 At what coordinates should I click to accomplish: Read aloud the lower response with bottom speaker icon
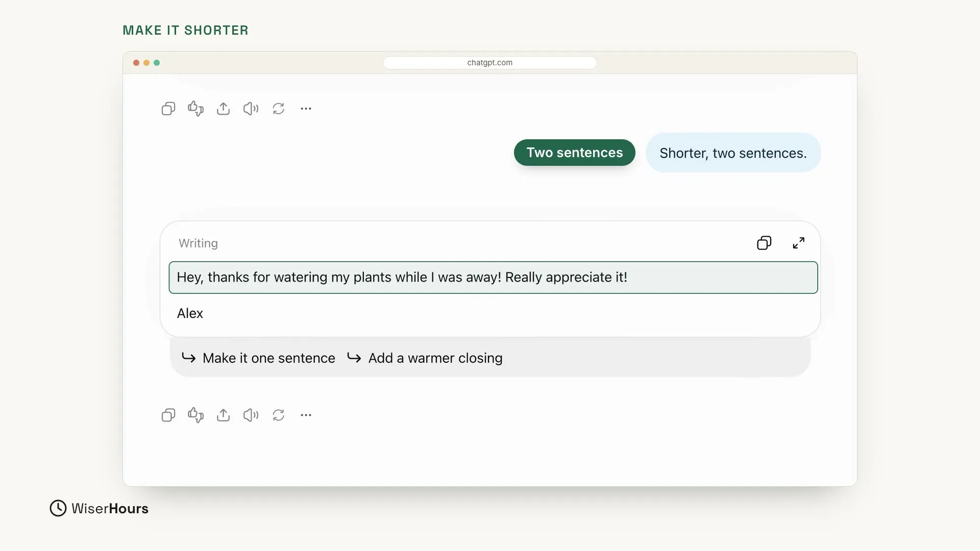(251, 415)
